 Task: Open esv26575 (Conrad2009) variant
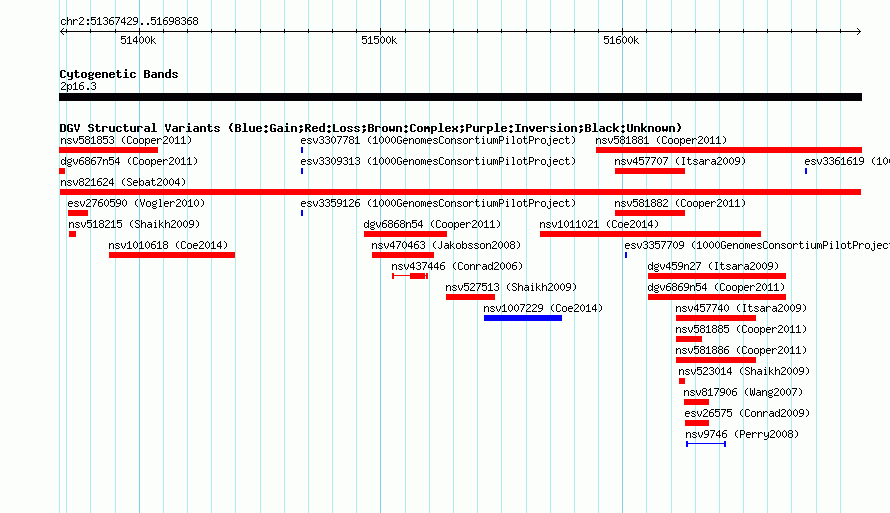click(747, 413)
